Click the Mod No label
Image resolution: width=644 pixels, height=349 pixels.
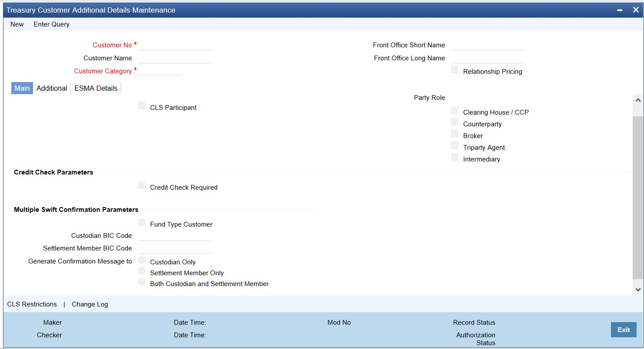click(339, 323)
